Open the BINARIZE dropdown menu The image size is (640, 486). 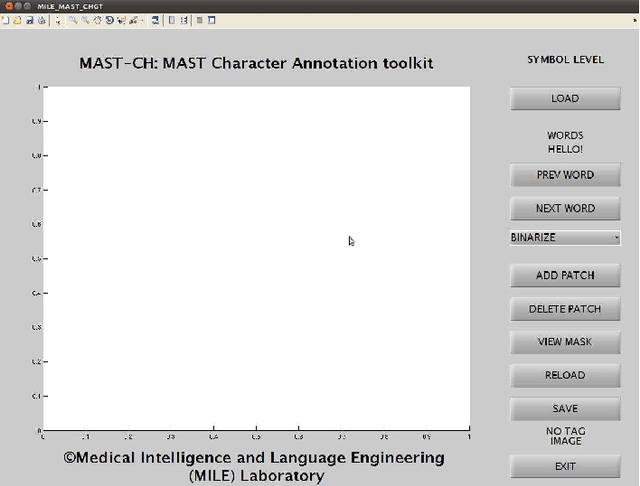pos(565,237)
